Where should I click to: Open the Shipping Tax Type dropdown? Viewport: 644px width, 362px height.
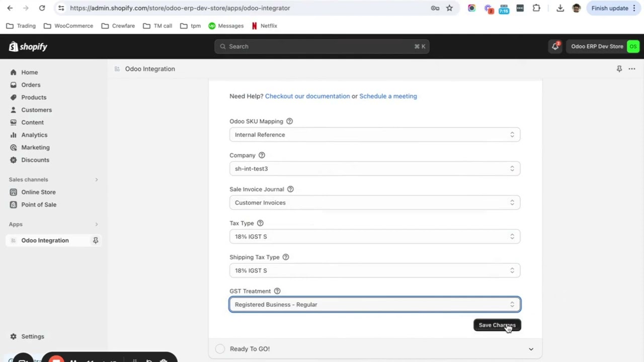tap(375, 270)
